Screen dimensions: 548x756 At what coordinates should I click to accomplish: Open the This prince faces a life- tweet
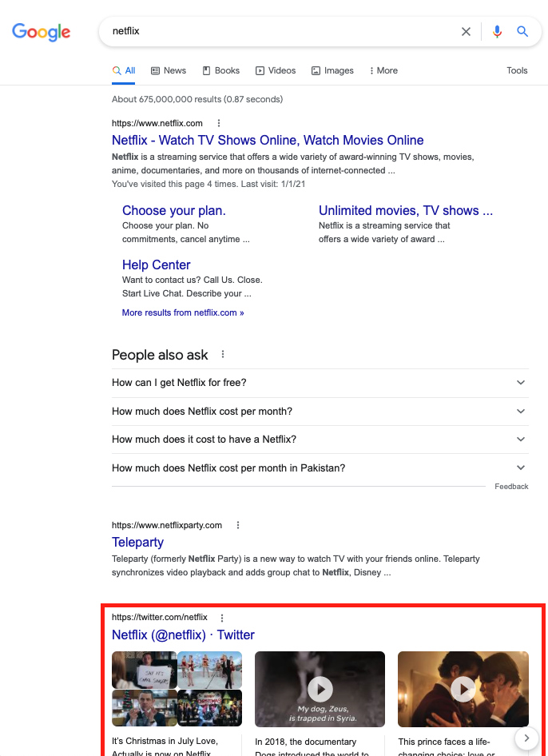click(447, 746)
